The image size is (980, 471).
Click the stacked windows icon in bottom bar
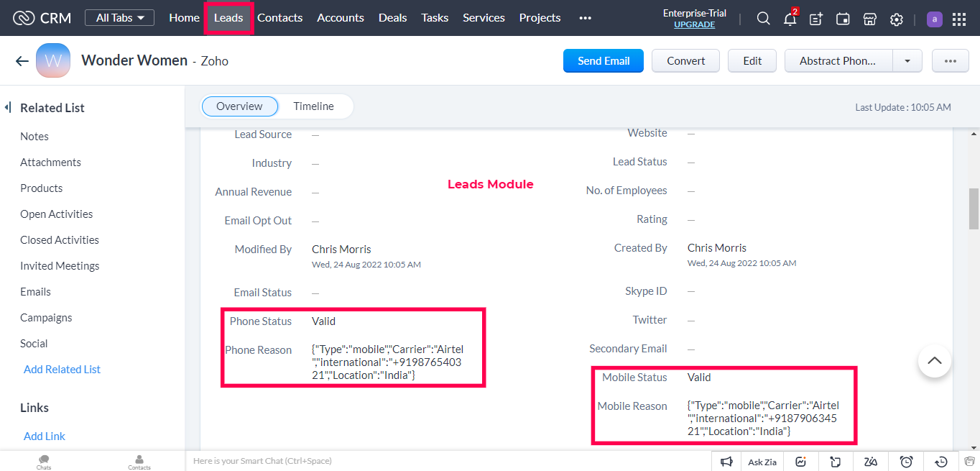coord(970,461)
